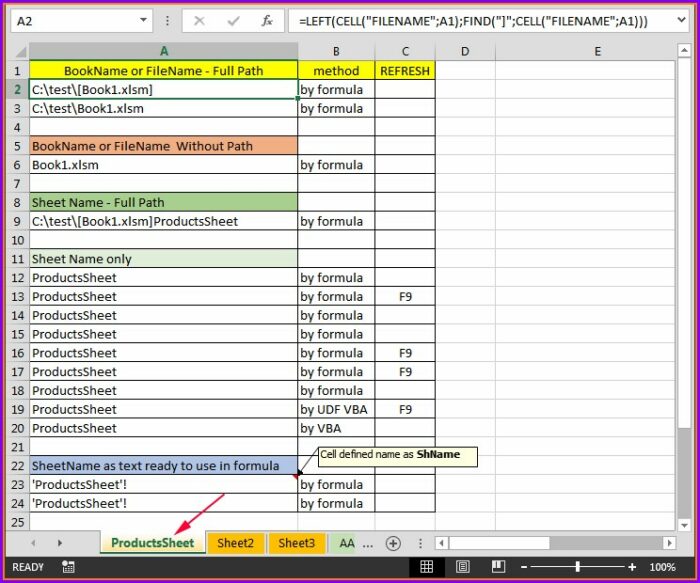Click vertical scrollbar up arrow
Screen dimensions: 700x583
coord(684,50)
